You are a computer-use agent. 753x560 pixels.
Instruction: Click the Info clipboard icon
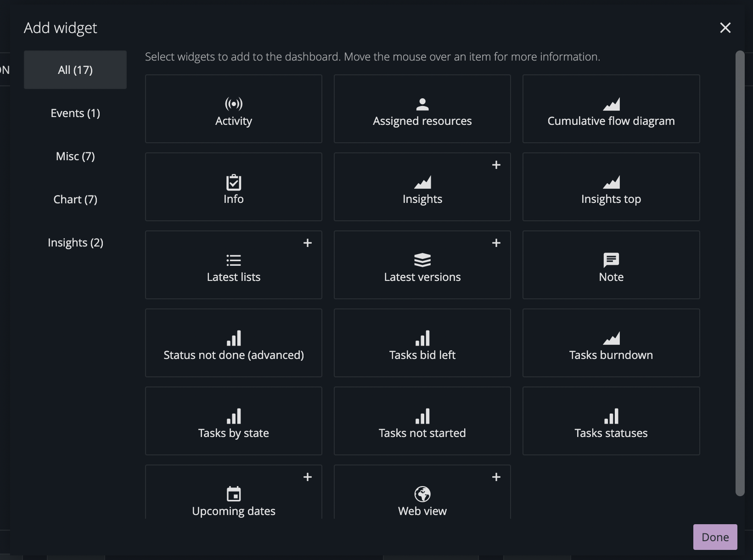pyautogui.click(x=233, y=182)
